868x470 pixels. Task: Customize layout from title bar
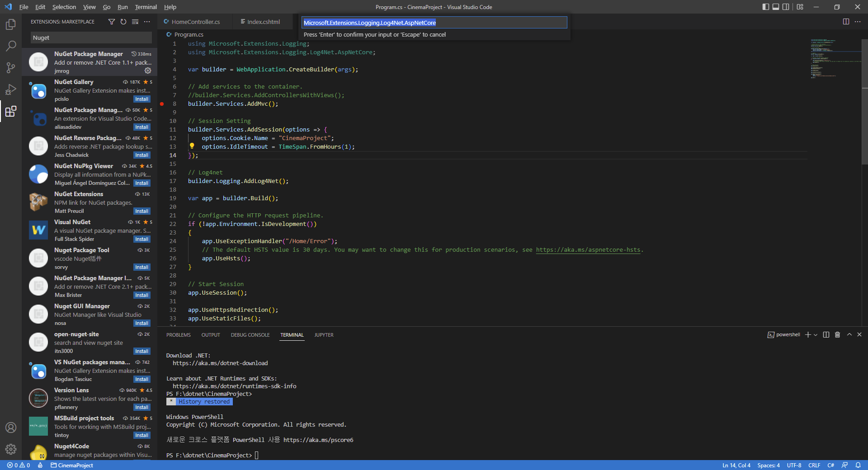tap(800, 7)
